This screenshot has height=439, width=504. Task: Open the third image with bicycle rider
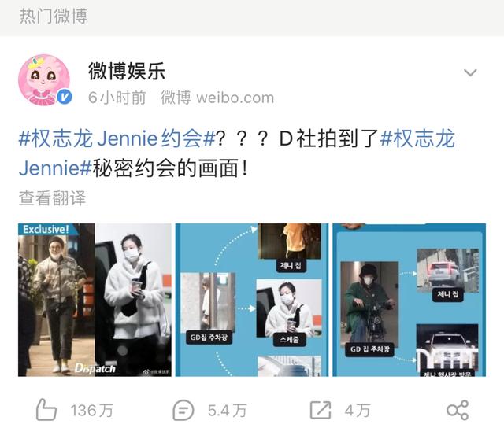(409, 300)
